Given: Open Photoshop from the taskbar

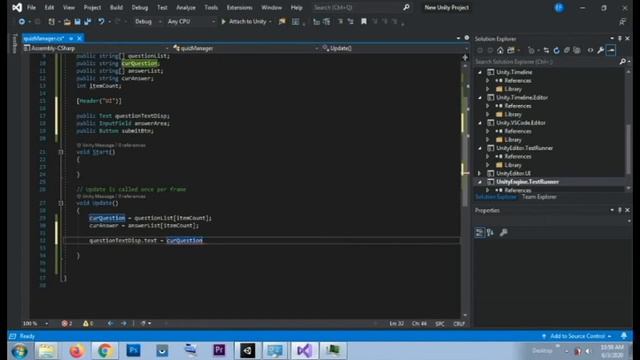Looking at the screenshot, I should tap(133, 351).
